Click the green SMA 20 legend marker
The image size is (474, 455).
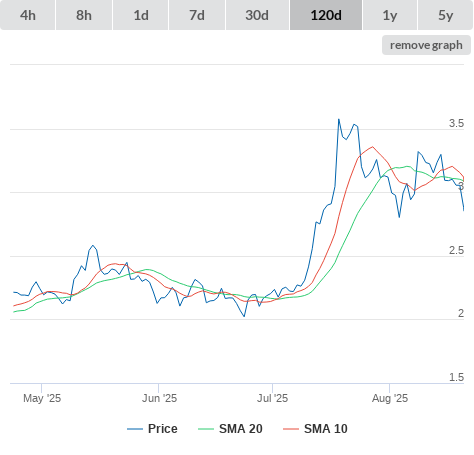coord(206,429)
